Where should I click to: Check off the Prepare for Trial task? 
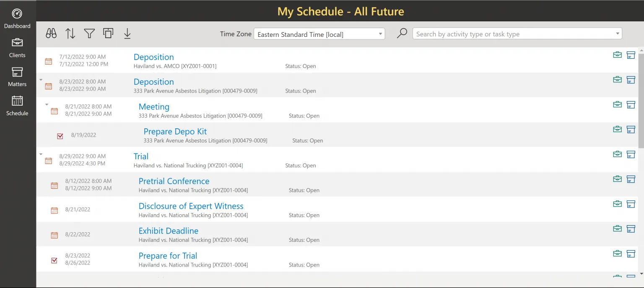[x=54, y=260]
